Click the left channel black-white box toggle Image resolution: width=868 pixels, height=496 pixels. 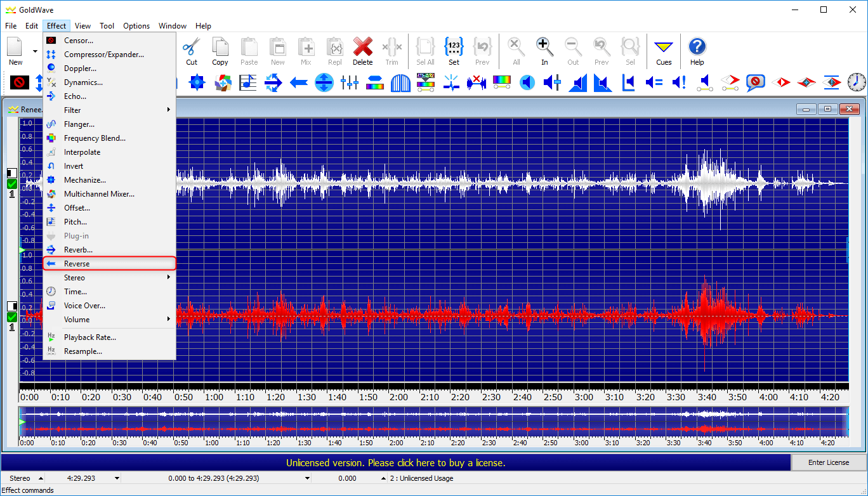[x=12, y=173]
